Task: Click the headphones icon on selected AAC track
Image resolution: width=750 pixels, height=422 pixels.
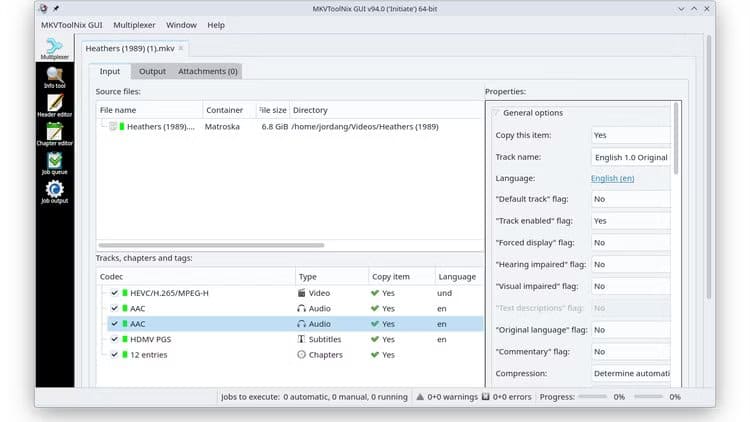Action: 301,324
